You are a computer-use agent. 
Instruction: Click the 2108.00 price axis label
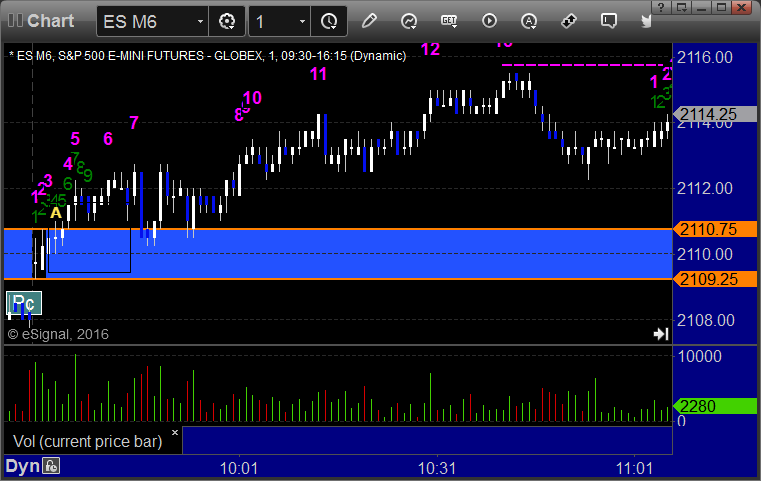pos(705,320)
